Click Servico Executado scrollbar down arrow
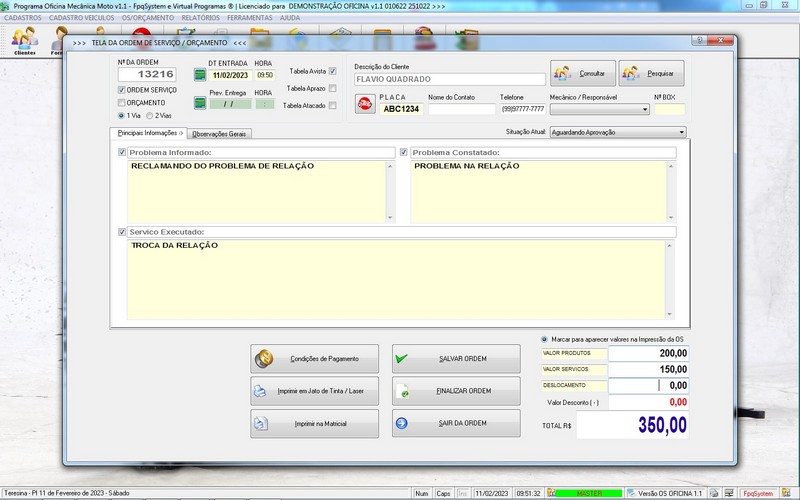 [669, 314]
